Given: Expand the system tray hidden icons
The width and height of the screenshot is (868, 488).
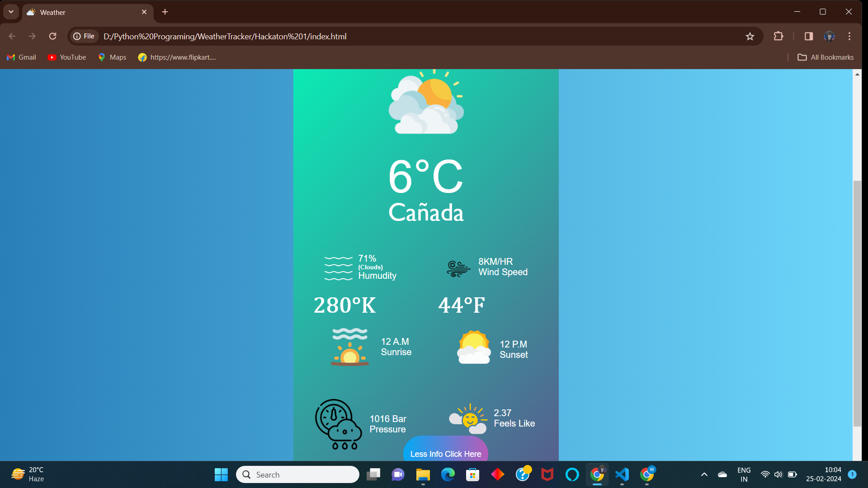Looking at the screenshot, I should coord(704,474).
